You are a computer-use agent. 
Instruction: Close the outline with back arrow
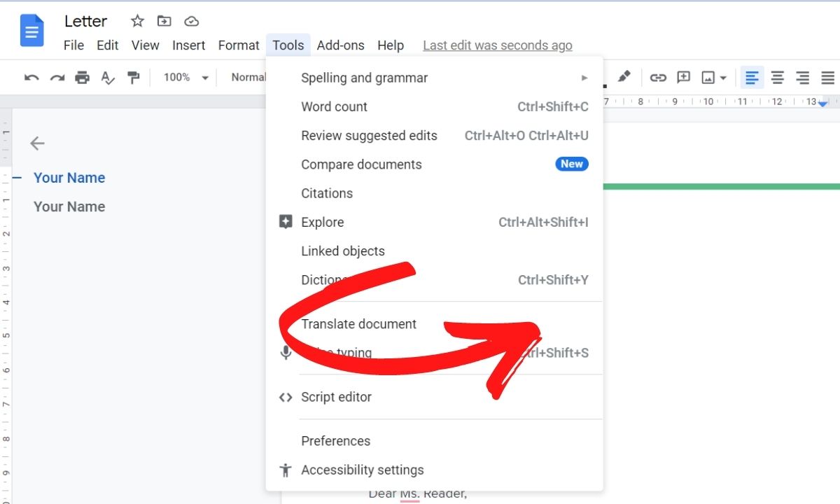coord(37,143)
